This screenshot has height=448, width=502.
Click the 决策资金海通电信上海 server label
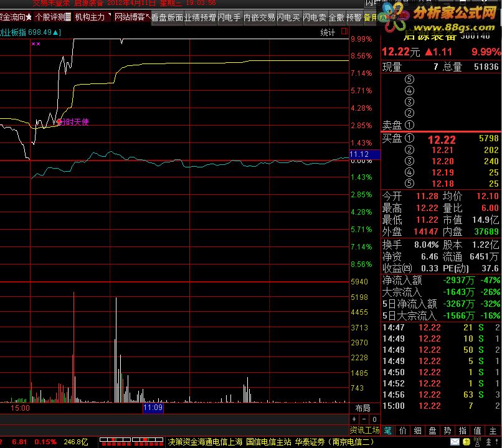(x=205, y=442)
